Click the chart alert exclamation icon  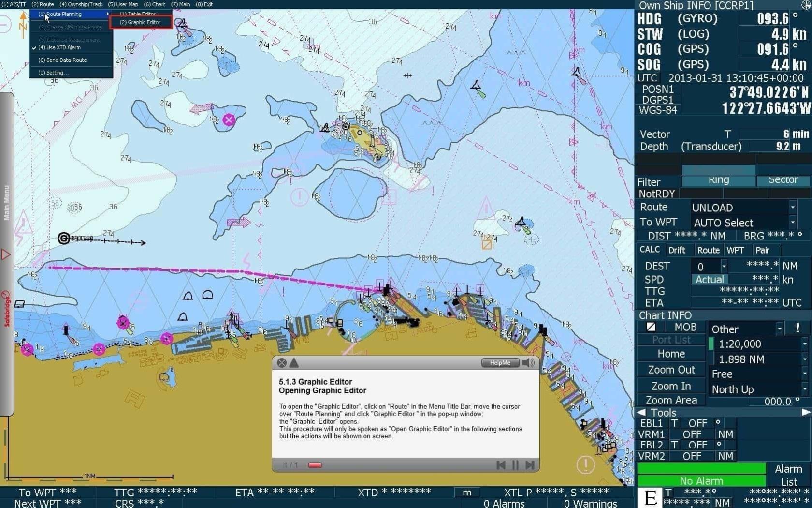(x=797, y=328)
